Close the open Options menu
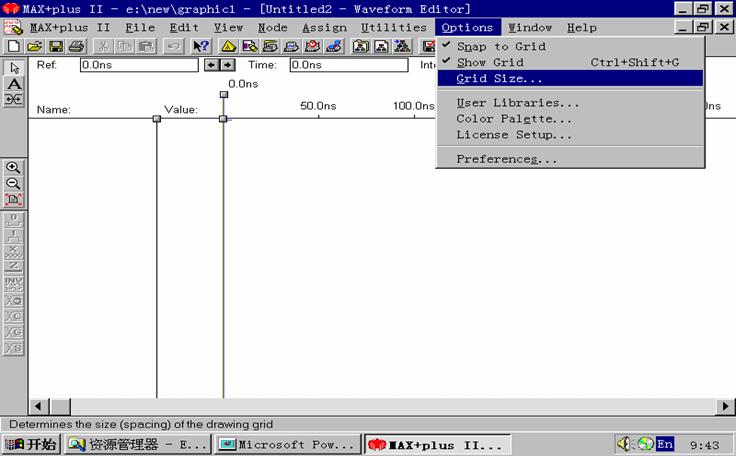This screenshot has height=456, width=736. tap(467, 28)
